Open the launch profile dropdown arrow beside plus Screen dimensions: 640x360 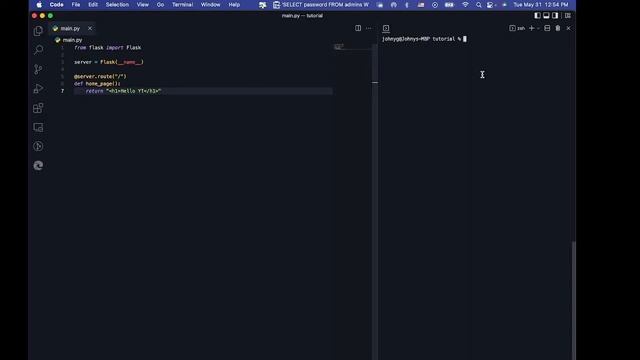(538, 28)
